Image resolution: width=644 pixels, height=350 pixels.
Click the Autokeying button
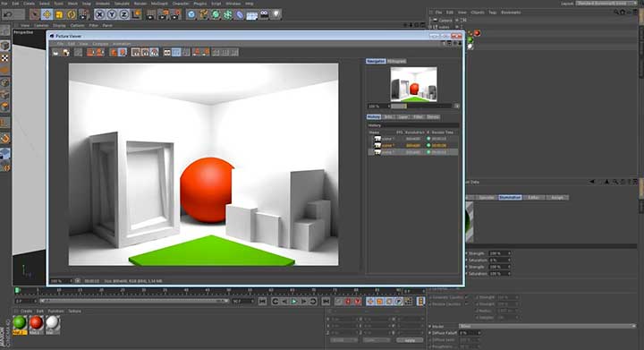tap(357, 302)
